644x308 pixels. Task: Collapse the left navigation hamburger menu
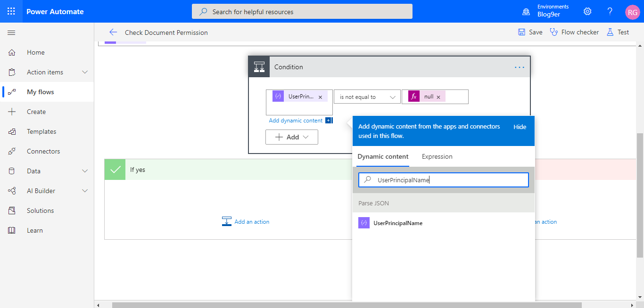pyautogui.click(x=11, y=32)
